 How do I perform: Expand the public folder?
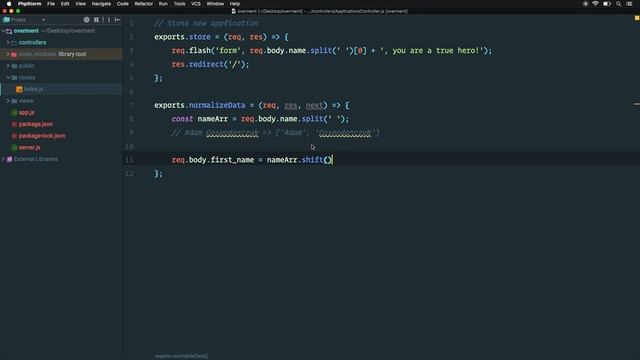click(8, 66)
